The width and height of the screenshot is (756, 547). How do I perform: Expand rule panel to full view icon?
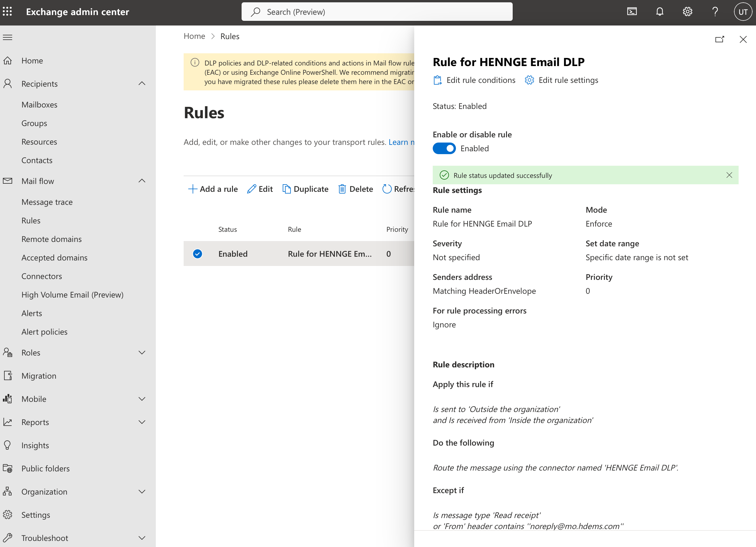pyautogui.click(x=720, y=39)
